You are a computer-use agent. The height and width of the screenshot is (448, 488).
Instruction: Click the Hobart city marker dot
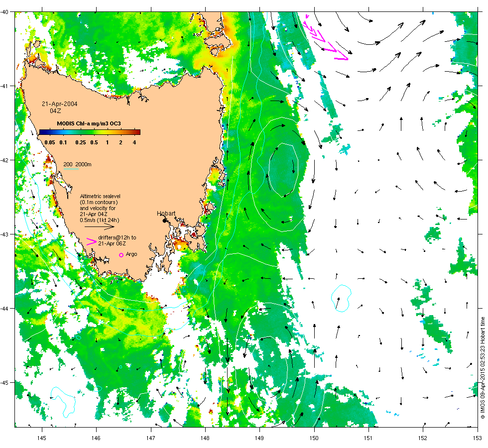click(x=165, y=221)
